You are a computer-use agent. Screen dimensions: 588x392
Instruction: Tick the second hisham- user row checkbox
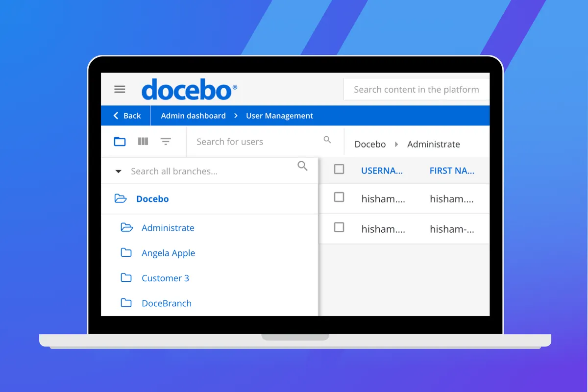click(x=339, y=227)
